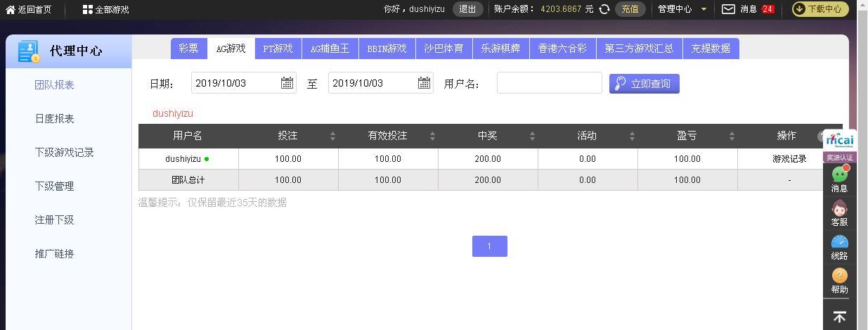The width and height of the screenshot is (868, 330).
Task: Open the 乐游棋牌 tab
Action: (500, 49)
